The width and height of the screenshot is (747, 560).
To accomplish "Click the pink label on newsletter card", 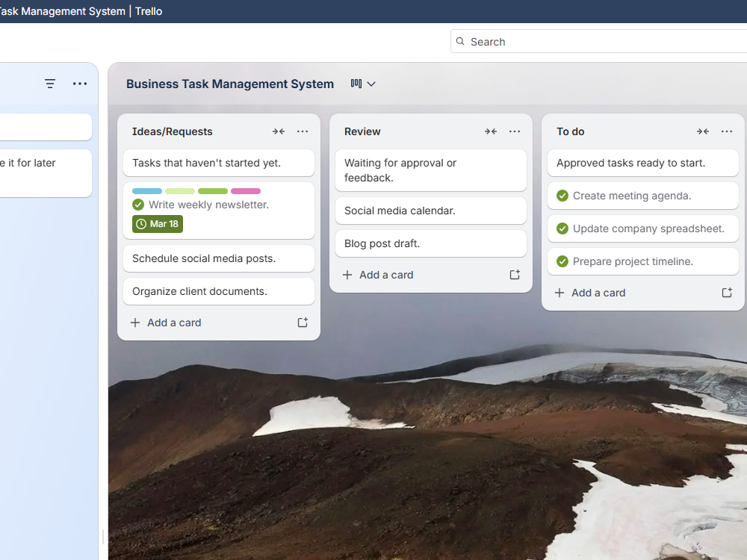I will coord(246,191).
